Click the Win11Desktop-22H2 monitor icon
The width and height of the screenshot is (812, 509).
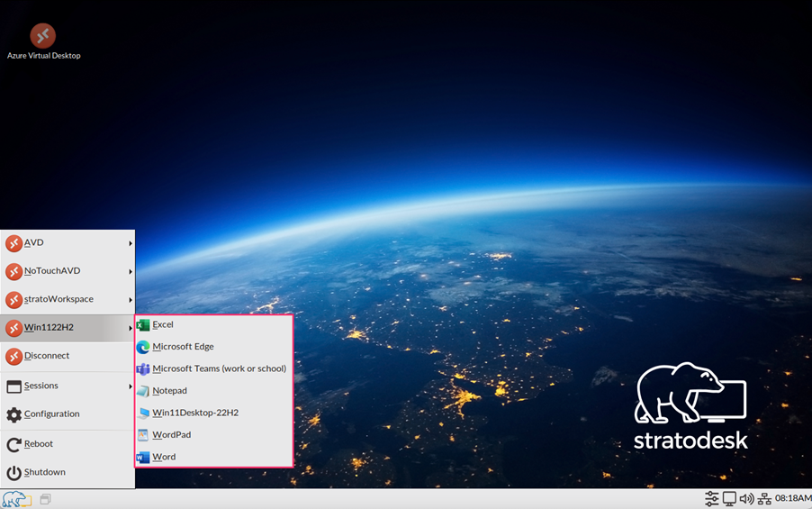click(x=143, y=414)
